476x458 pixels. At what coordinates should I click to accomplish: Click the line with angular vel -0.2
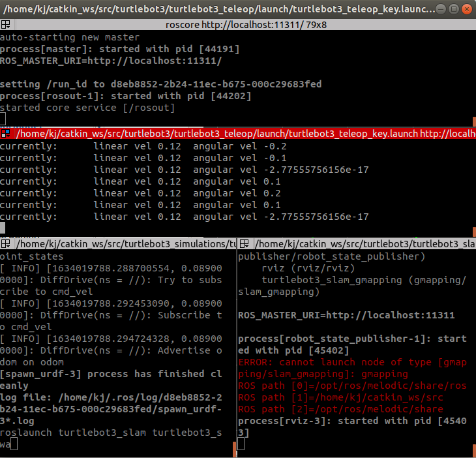click(143, 146)
